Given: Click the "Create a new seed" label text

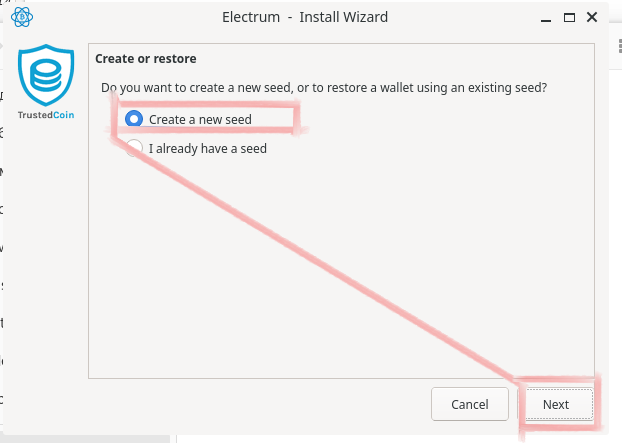Looking at the screenshot, I should click(x=200, y=119).
